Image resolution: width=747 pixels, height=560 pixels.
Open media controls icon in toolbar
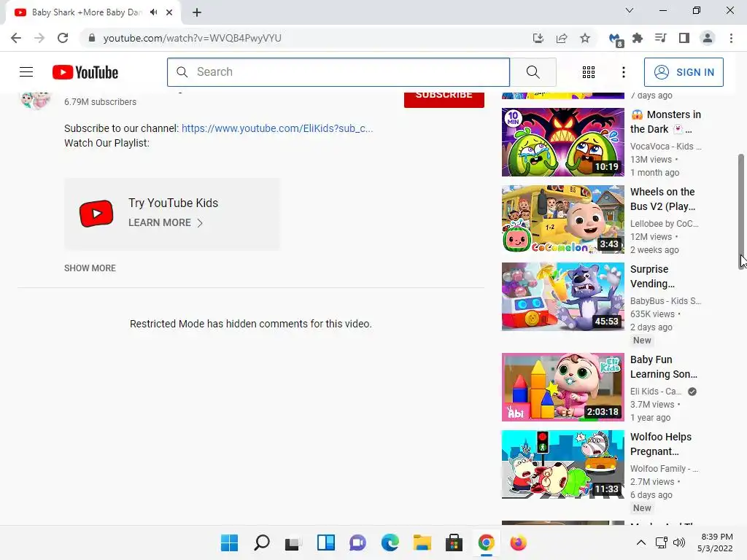[x=660, y=38]
